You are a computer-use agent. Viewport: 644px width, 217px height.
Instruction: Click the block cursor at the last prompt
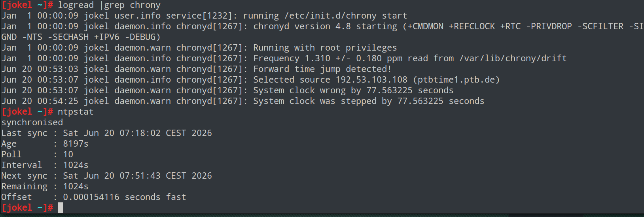[60, 208]
